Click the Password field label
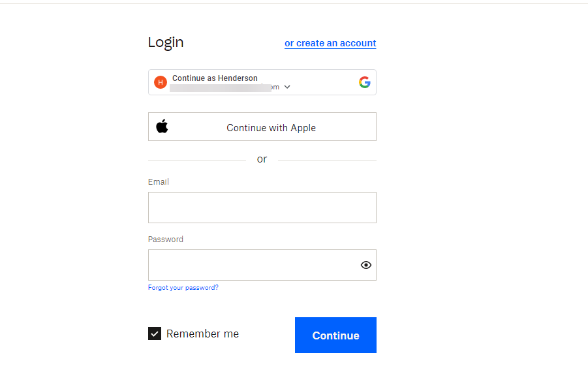The height and width of the screenshot is (374, 588). 166,240
